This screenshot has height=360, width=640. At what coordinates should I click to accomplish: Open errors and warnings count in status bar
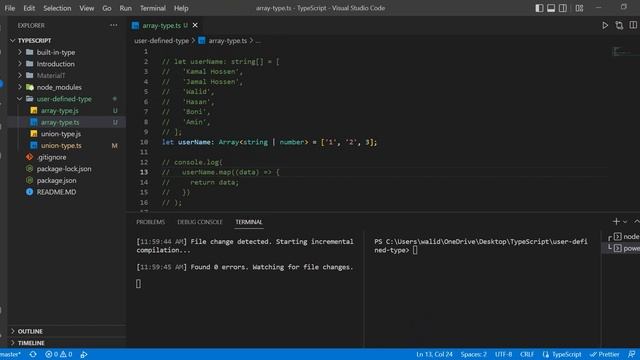[x=59, y=354]
